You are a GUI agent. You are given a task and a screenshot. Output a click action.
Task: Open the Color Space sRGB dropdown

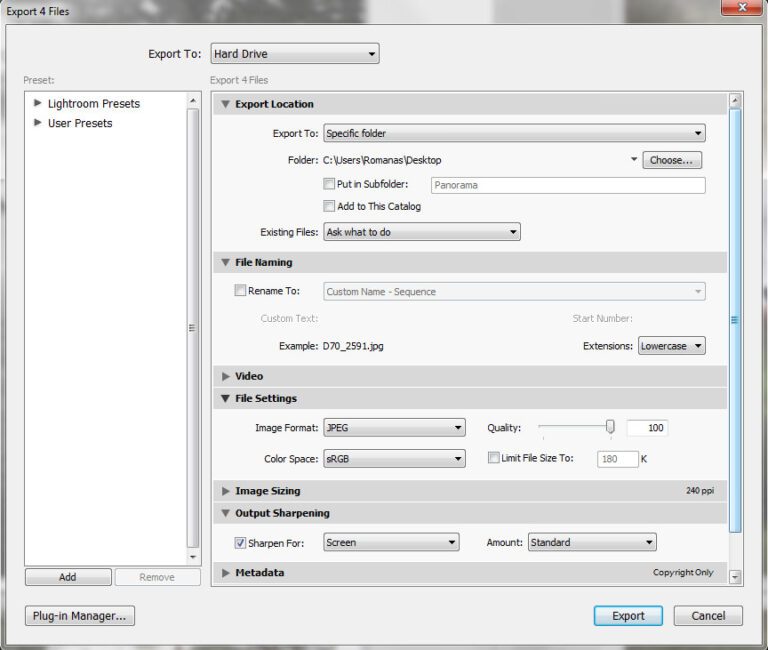coord(394,458)
